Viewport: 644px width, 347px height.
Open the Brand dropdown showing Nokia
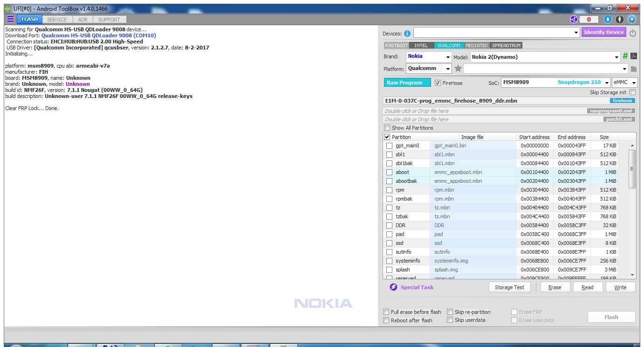pos(448,57)
